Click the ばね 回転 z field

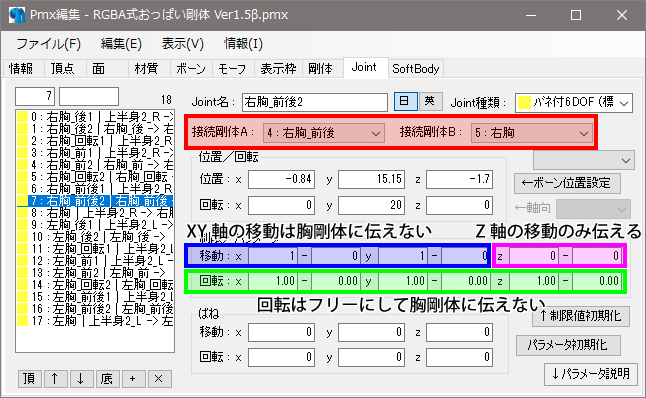pos(459,357)
